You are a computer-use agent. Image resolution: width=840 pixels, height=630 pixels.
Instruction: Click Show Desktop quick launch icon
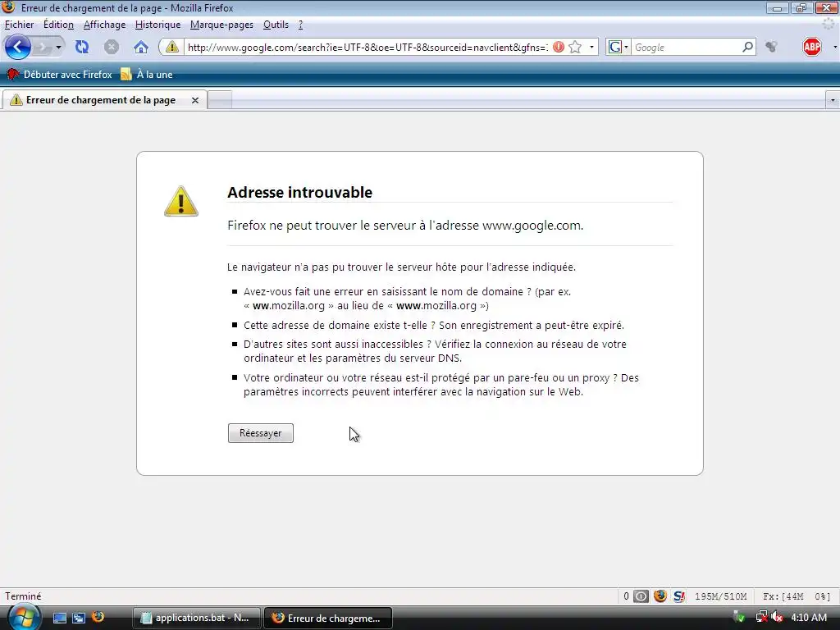pos(59,618)
